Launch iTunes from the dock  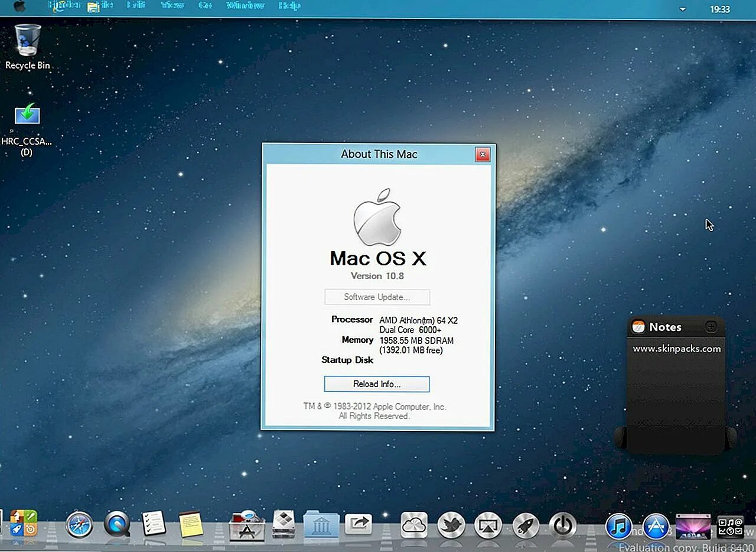tap(619, 526)
